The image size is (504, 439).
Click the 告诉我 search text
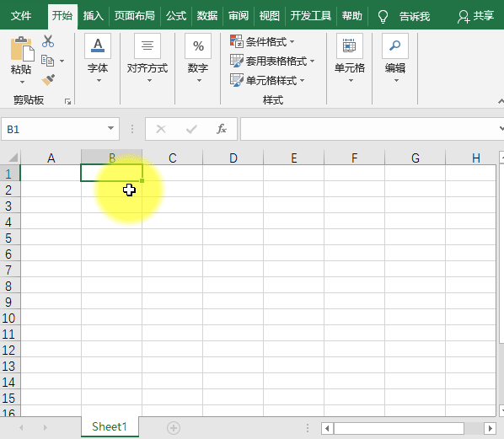click(x=415, y=16)
